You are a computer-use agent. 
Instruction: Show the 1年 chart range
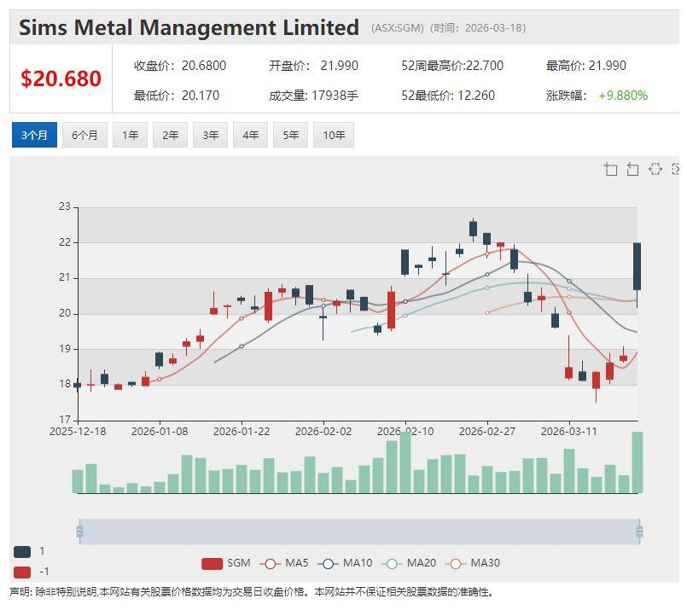(130, 135)
